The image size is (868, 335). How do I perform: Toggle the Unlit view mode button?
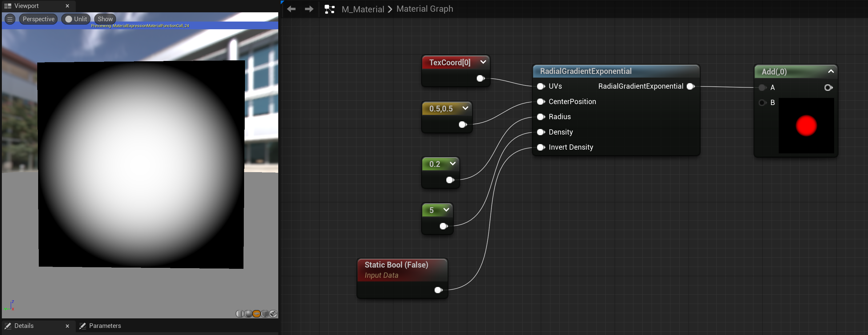click(x=76, y=19)
